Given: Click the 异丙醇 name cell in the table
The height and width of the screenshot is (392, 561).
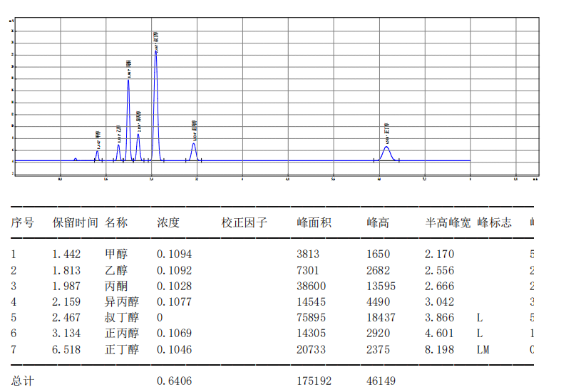Looking at the screenshot, I should (x=122, y=301).
